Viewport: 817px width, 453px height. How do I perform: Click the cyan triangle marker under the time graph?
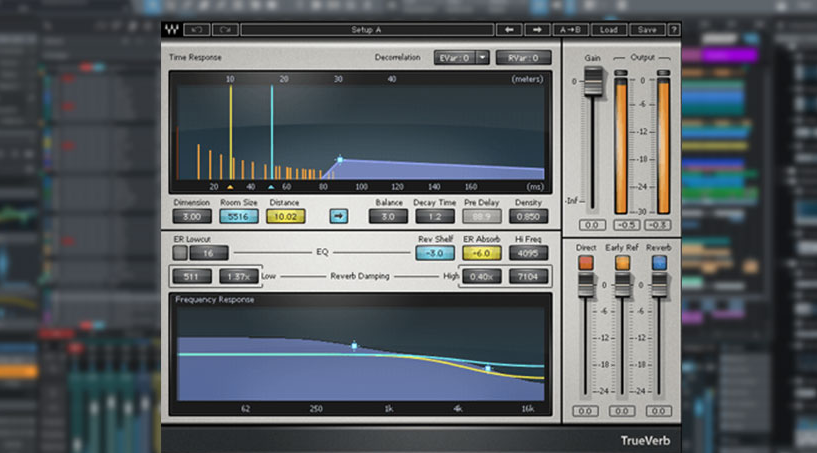[x=271, y=187]
